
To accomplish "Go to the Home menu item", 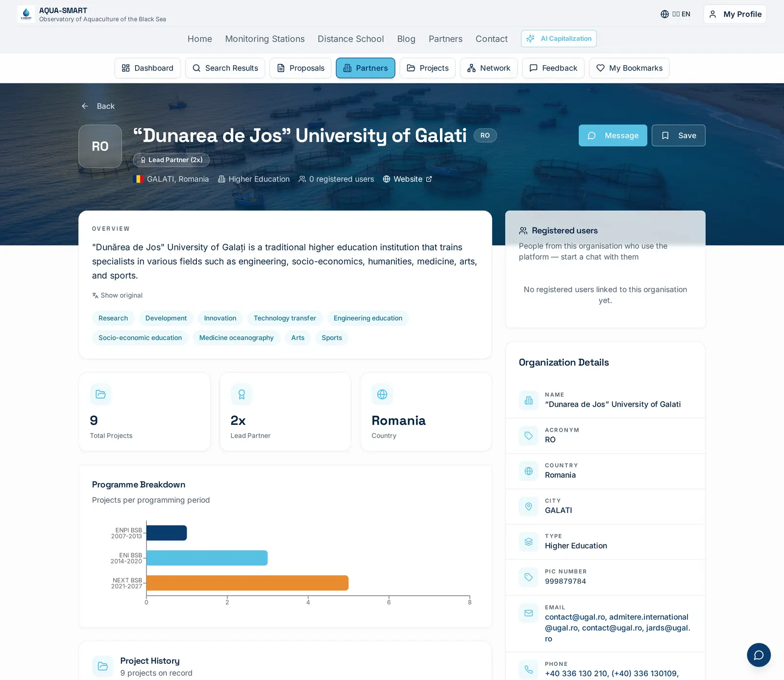I will click(200, 39).
